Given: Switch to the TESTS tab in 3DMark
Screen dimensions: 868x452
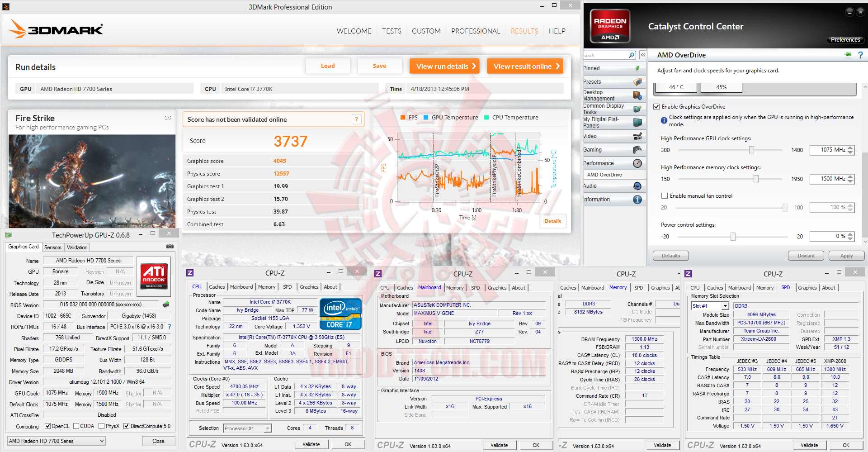Looking at the screenshot, I should (392, 31).
